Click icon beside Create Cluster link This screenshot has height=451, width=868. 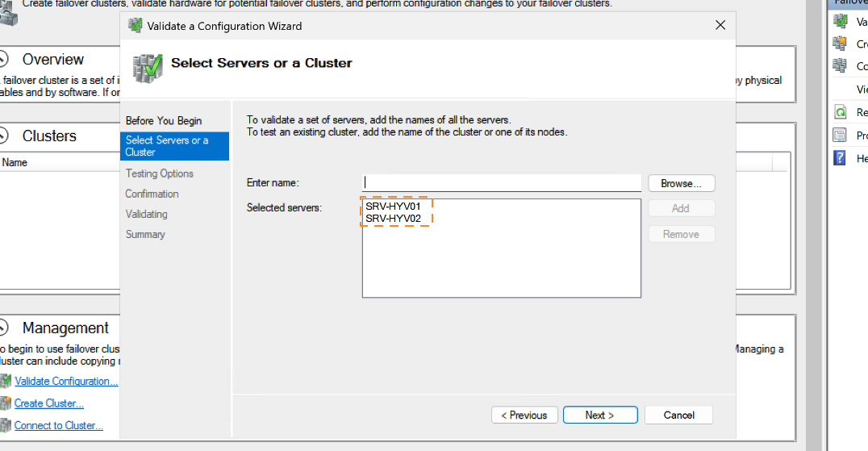tap(6, 403)
